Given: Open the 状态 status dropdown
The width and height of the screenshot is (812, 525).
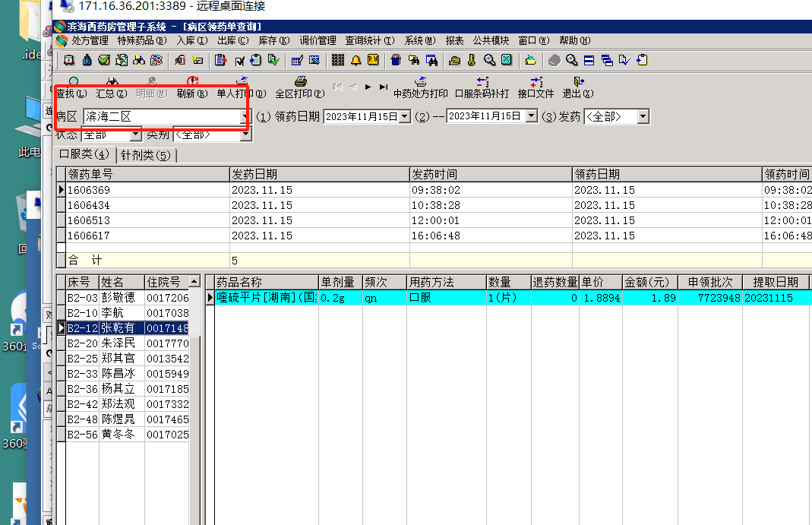Looking at the screenshot, I should [136, 134].
